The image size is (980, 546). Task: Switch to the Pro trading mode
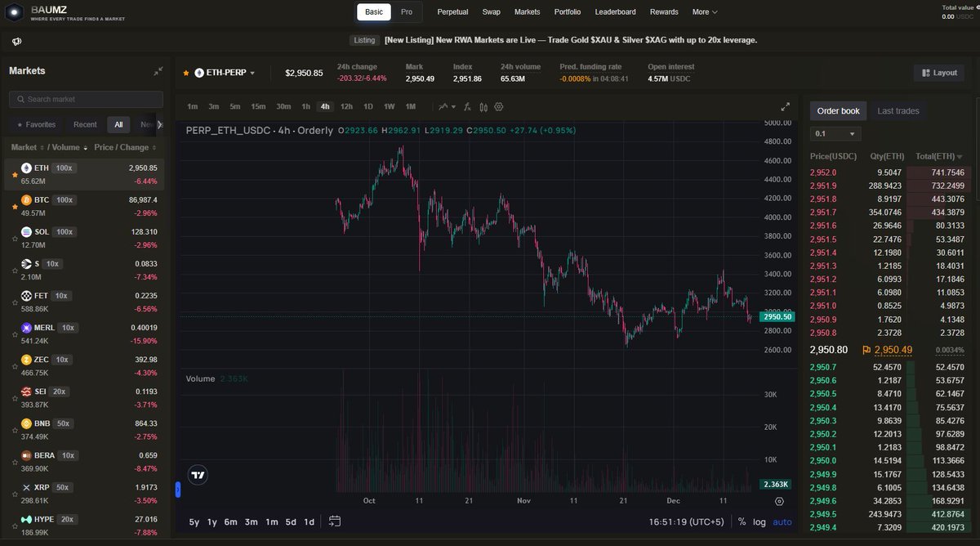(x=407, y=11)
